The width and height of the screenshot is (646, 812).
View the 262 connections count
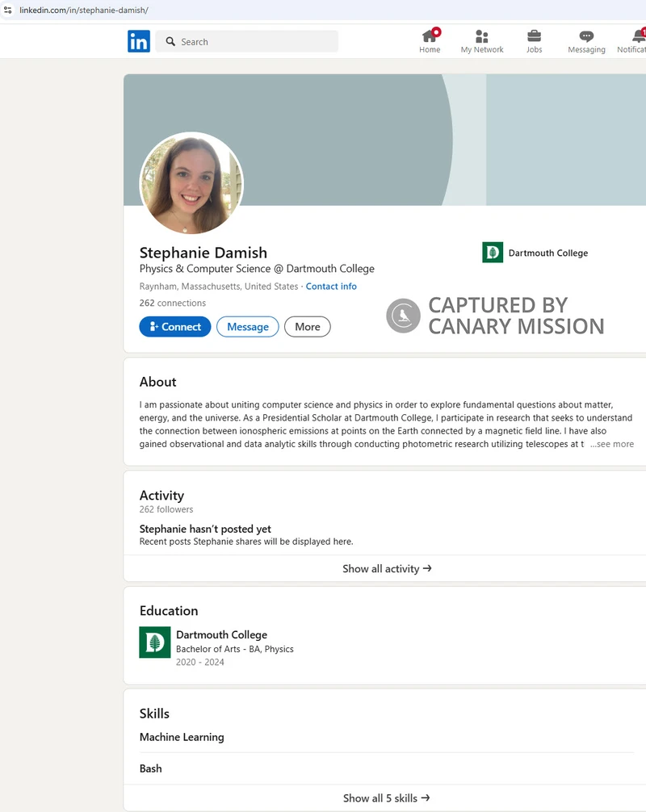tap(173, 303)
